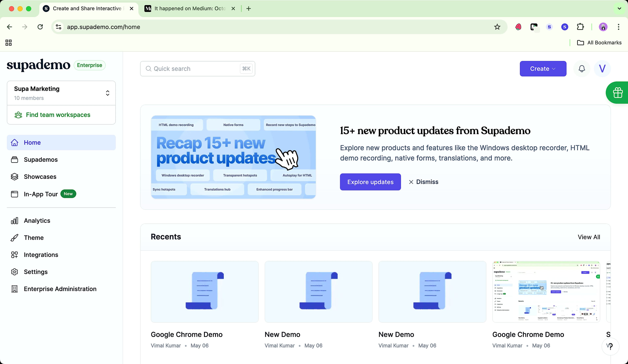Switch to the Medium browser tab

(x=190, y=8)
